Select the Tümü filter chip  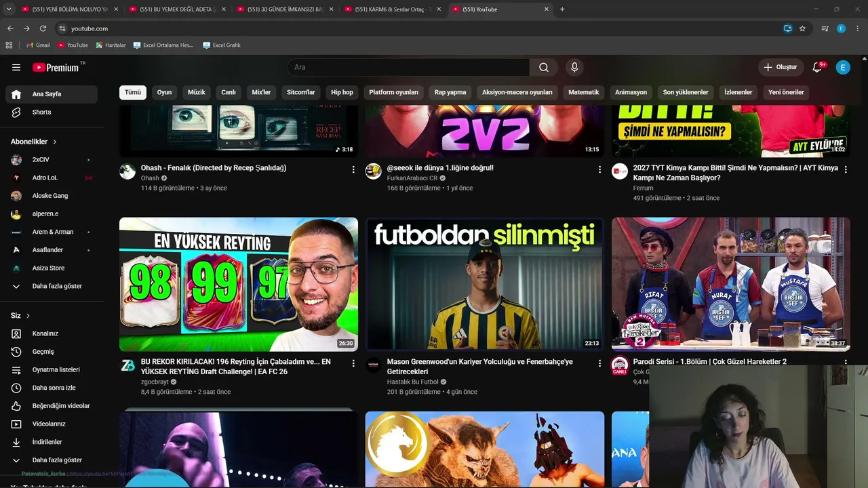point(133,92)
